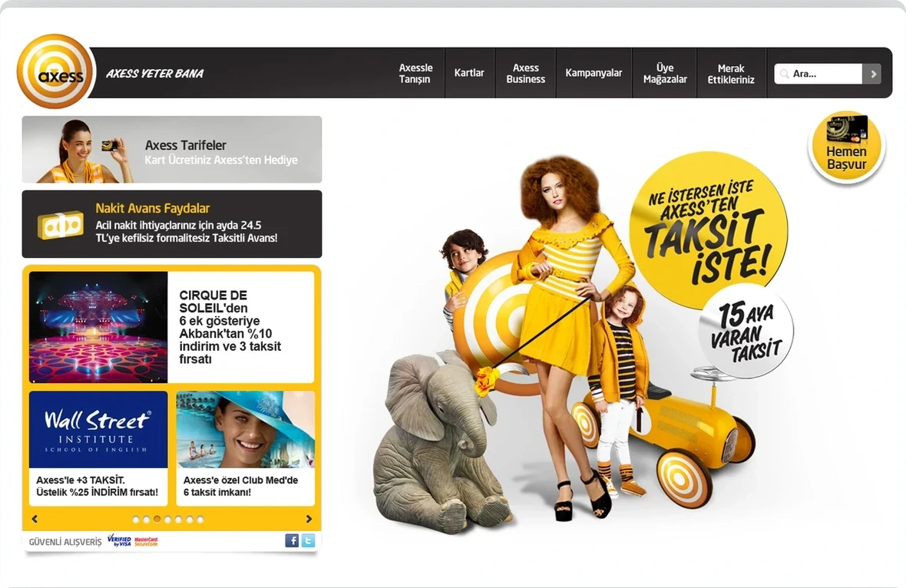Click the round Axess logo
Viewport: 906px width, 588px height.
[55, 71]
